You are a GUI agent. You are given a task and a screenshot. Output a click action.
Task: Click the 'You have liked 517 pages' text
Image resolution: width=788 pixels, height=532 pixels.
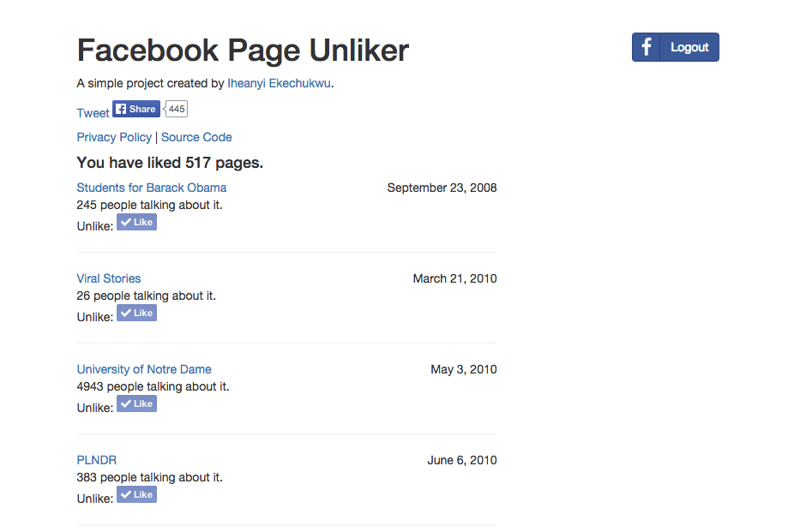coord(170,163)
